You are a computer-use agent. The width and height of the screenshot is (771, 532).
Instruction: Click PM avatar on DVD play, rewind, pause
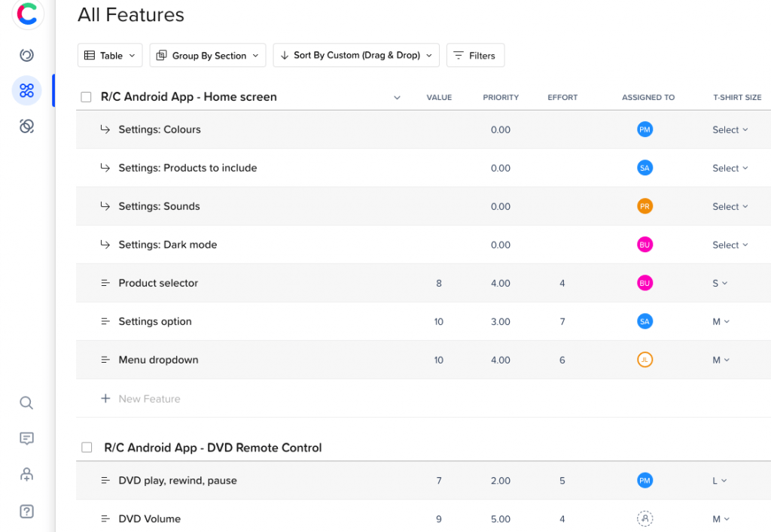645,480
